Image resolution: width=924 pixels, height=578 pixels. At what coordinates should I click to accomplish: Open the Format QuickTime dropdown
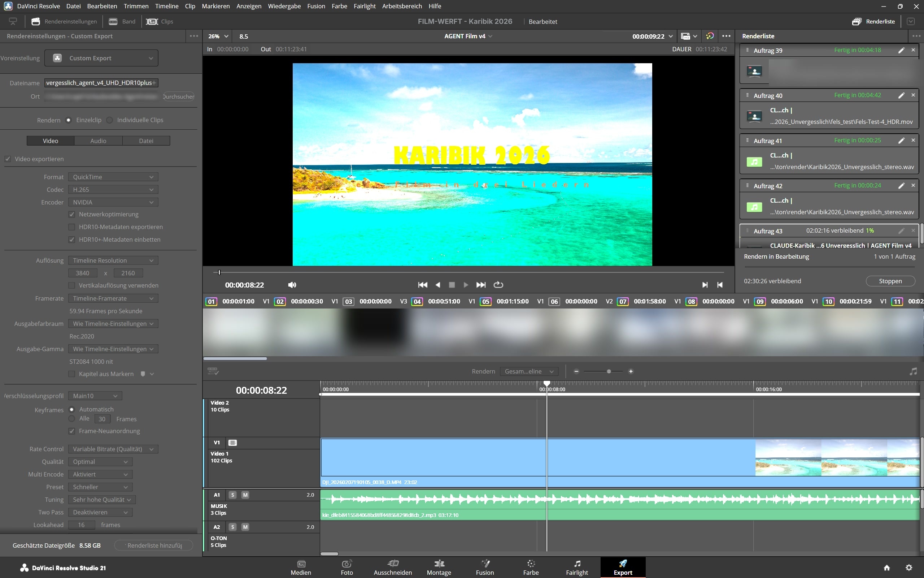[113, 177]
